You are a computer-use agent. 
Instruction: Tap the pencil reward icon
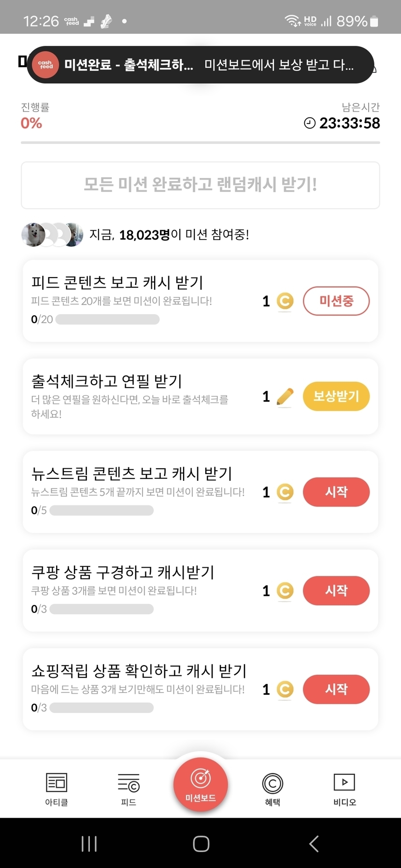[285, 397]
